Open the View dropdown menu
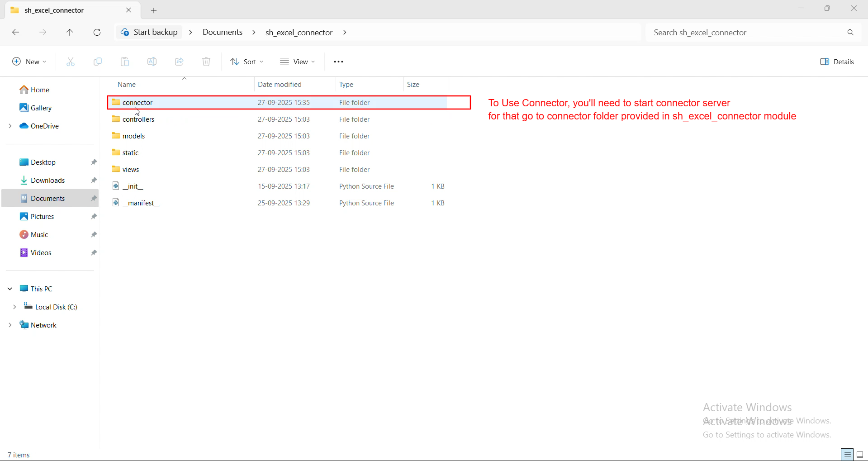Viewport: 868px width, 461px height. 297,62
